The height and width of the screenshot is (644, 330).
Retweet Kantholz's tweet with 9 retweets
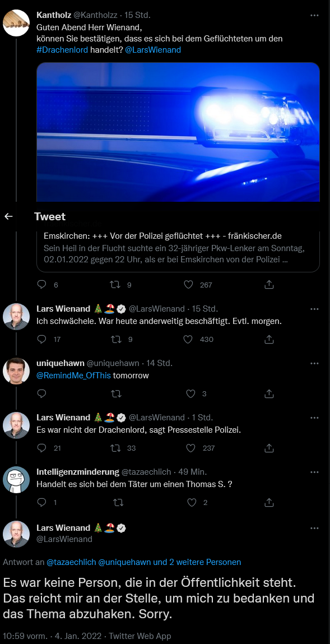click(116, 284)
